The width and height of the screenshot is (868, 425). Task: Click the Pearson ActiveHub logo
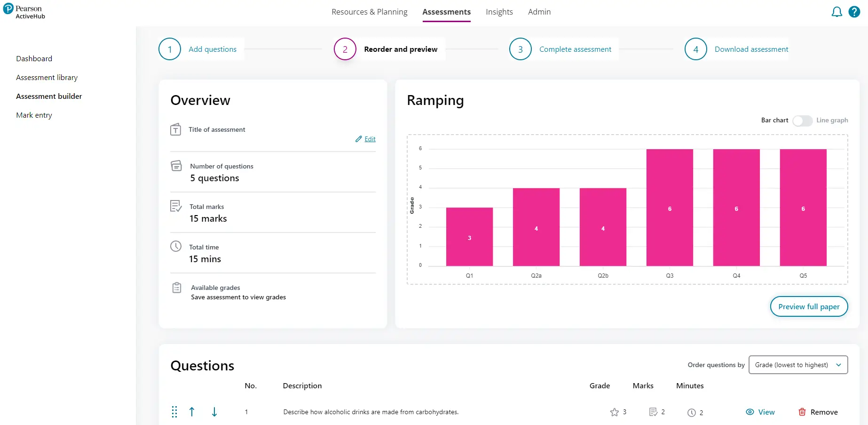24,12
